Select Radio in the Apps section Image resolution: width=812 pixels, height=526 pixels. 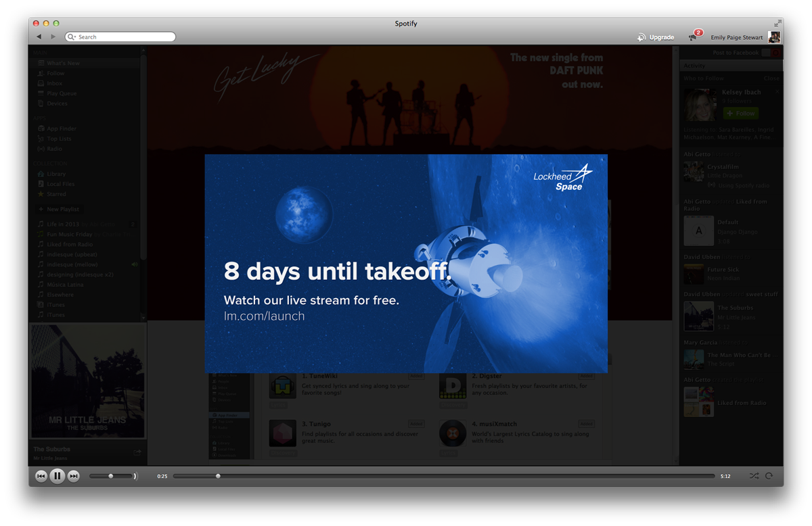pyautogui.click(x=55, y=149)
